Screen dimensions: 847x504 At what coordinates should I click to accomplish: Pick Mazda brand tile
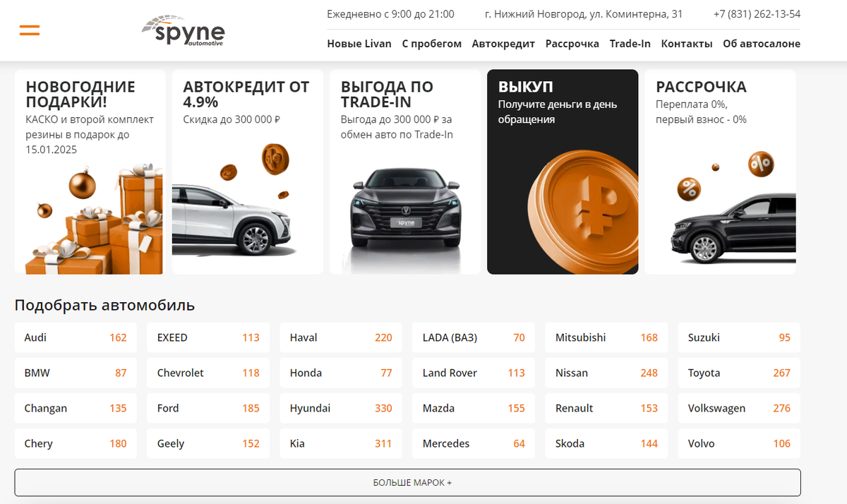pos(474,408)
